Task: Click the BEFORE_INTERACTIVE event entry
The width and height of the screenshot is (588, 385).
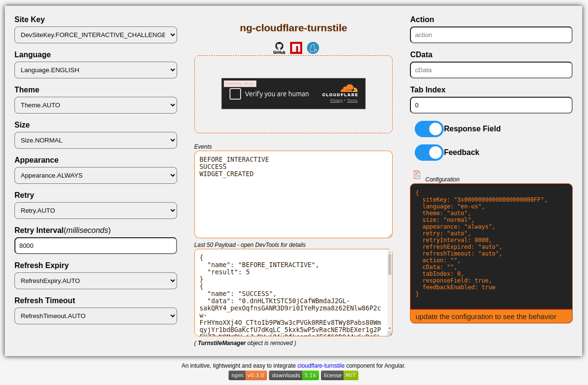Action: [234, 159]
